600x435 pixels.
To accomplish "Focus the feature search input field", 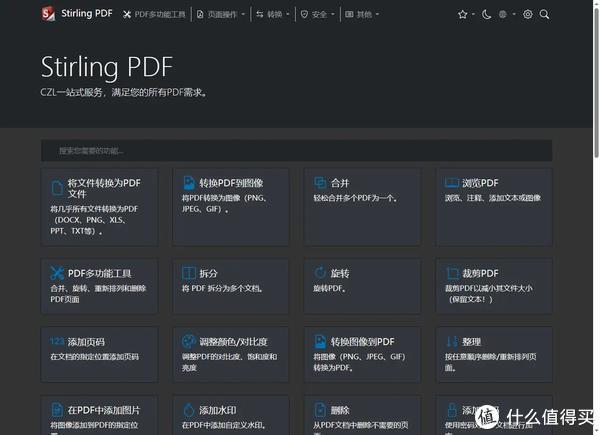I will point(296,150).
